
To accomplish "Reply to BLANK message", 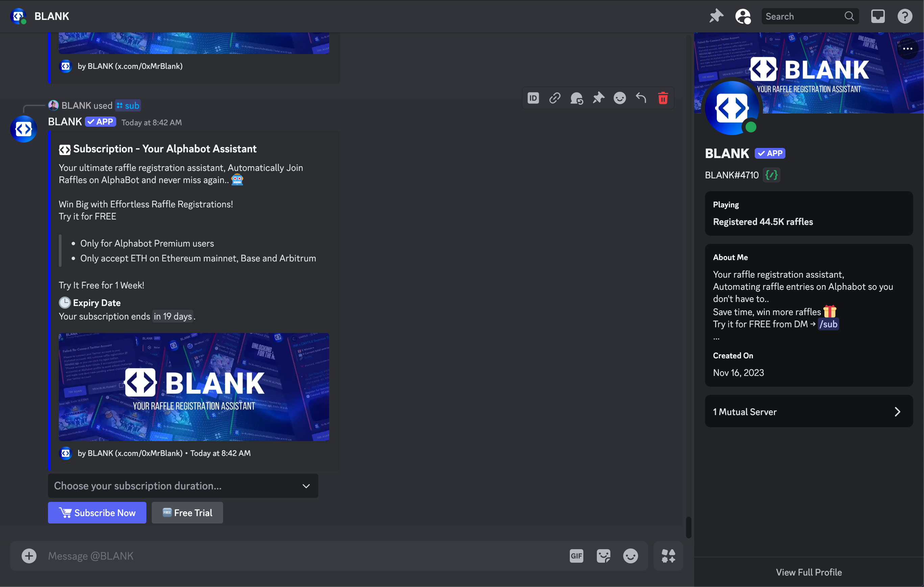I will coord(641,99).
